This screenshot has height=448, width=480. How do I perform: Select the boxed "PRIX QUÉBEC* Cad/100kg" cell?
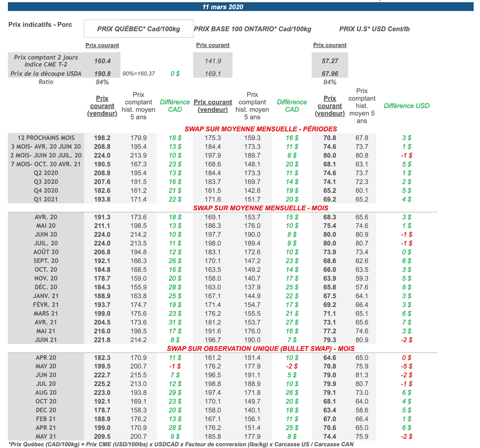[139, 29]
